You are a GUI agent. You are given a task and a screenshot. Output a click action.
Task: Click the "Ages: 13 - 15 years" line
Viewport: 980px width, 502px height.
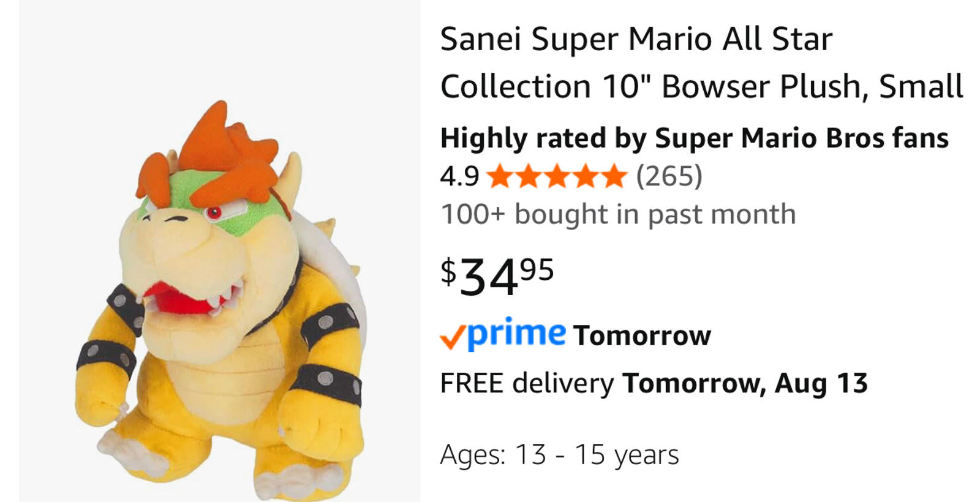click(559, 455)
